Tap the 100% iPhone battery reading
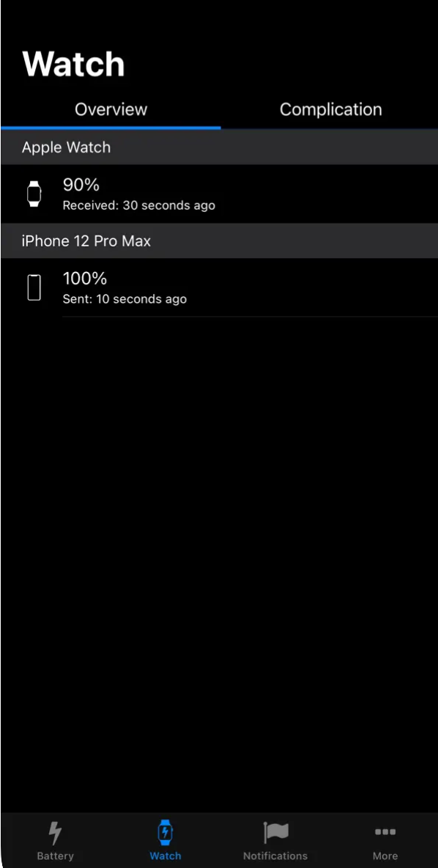The height and width of the screenshot is (868, 438). click(85, 279)
